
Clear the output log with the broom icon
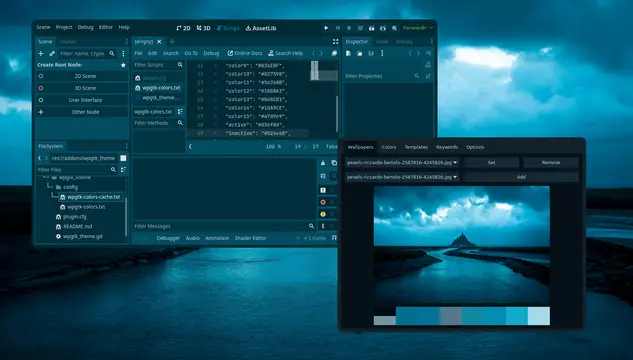click(323, 163)
